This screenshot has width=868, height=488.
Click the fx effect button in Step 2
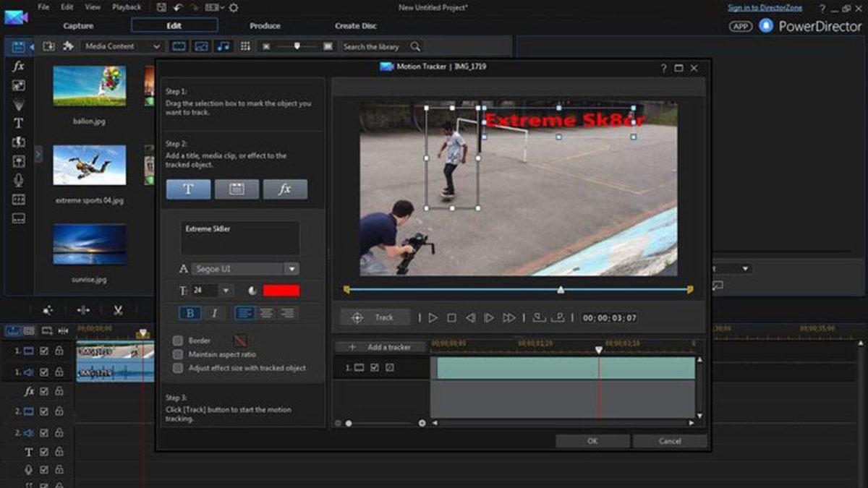284,189
